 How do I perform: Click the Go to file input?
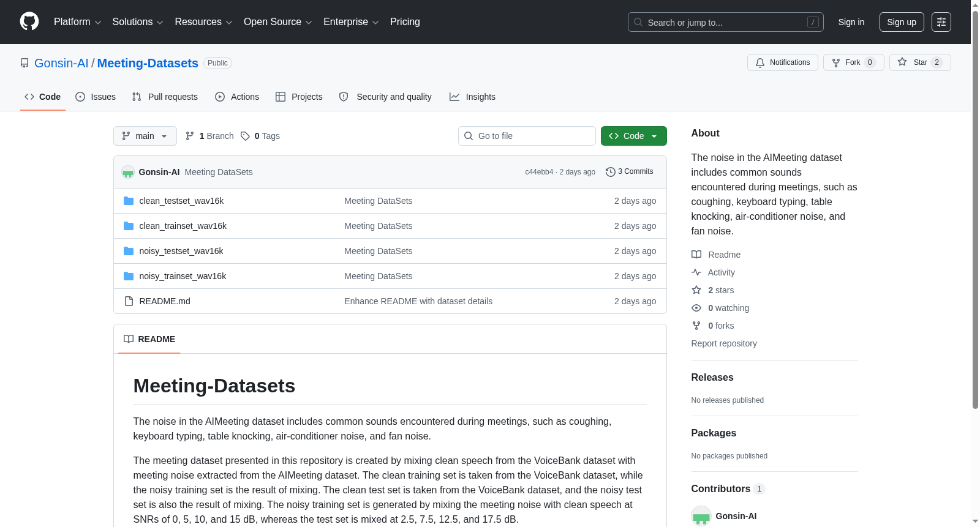527,136
